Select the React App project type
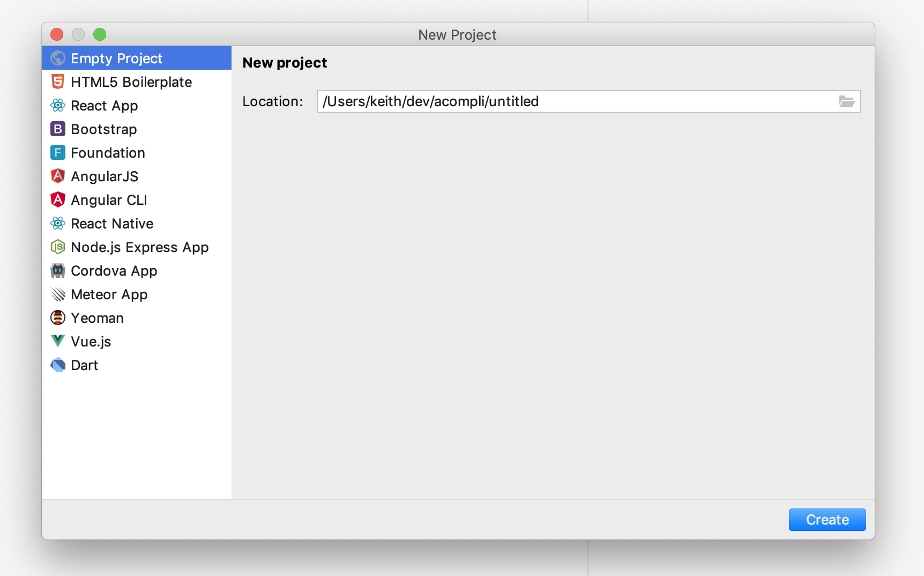The height and width of the screenshot is (576, 924). [x=104, y=105]
